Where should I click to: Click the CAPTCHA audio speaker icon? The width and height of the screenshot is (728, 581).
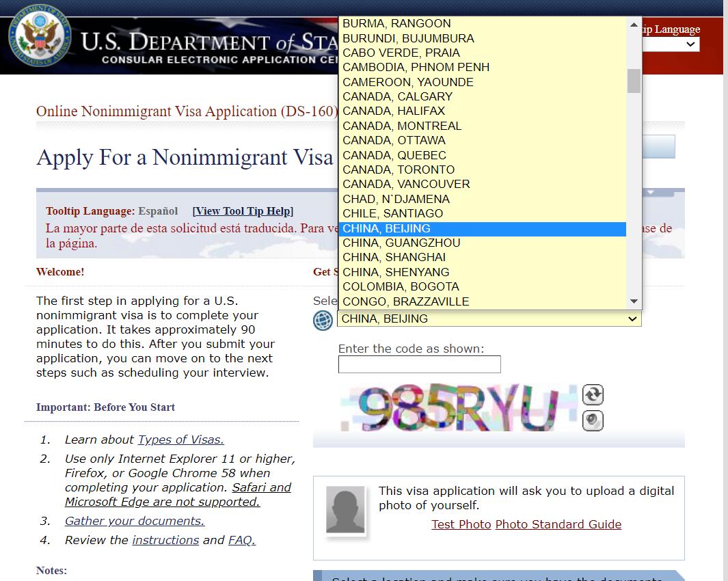[x=593, y=420]
